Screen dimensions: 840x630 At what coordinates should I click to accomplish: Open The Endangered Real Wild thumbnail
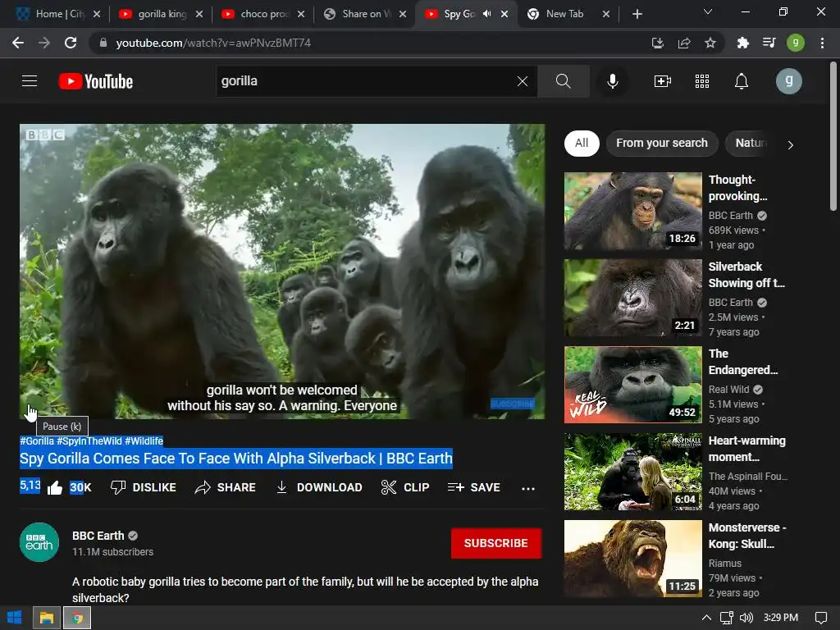[x=632, y=385]
